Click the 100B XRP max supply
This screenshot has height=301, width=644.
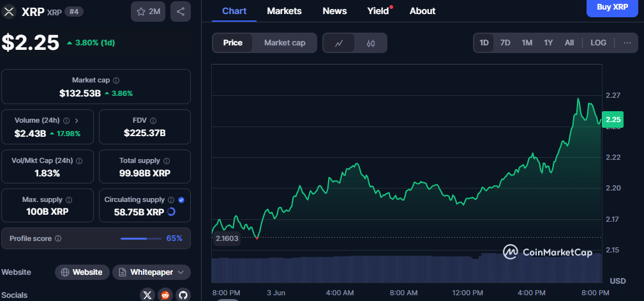48,212
